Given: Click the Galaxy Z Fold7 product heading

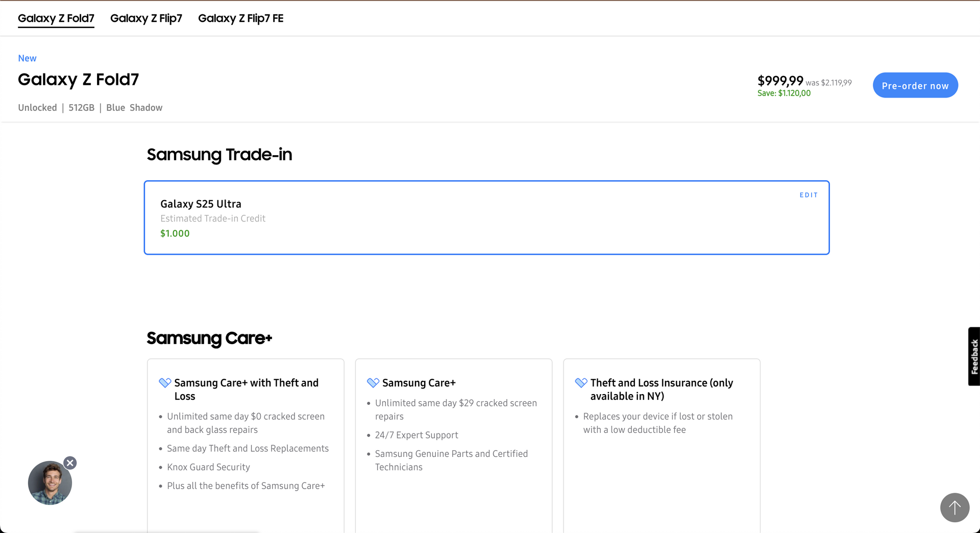Looking at the screenshot, I should pos(78,80).
